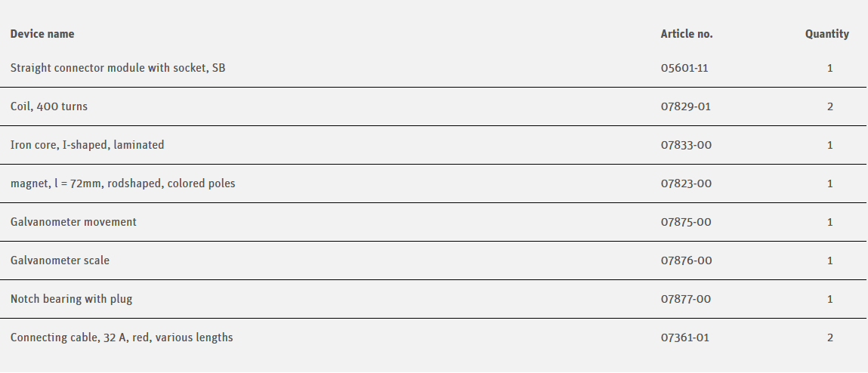Click article number 07876-00

tap(686, 260)
